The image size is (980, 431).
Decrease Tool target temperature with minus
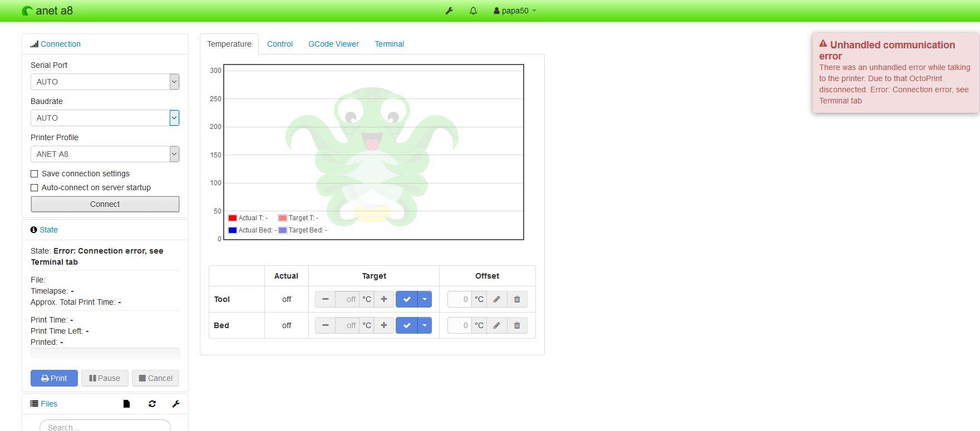(325, 299)
